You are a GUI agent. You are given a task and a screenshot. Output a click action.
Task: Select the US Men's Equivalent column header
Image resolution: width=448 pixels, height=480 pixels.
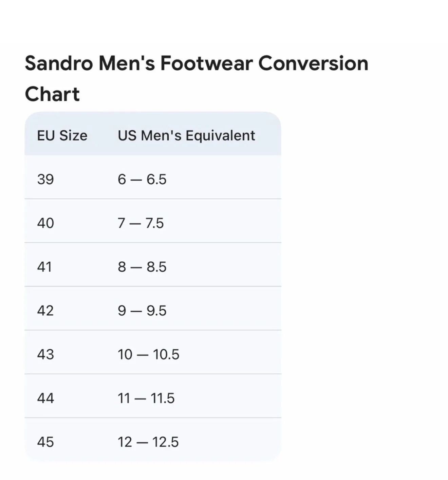coord(186,135)
